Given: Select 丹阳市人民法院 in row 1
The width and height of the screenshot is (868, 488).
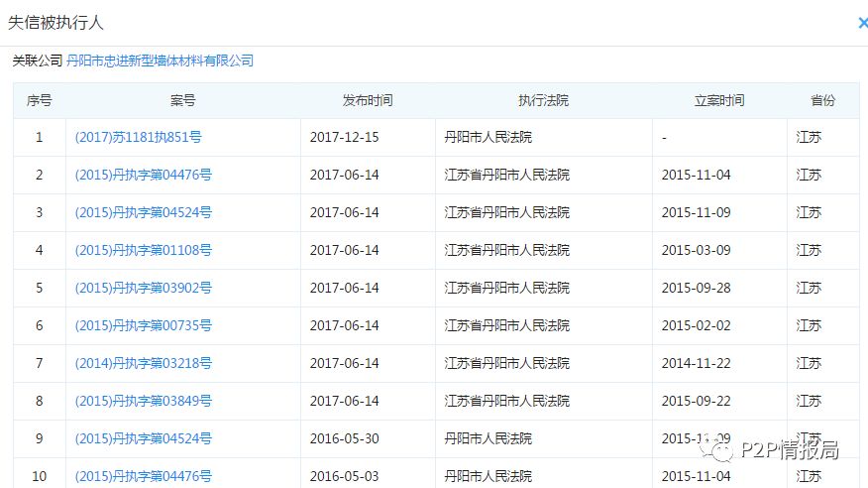Looking at the screenshot, I should pos(488,137).
